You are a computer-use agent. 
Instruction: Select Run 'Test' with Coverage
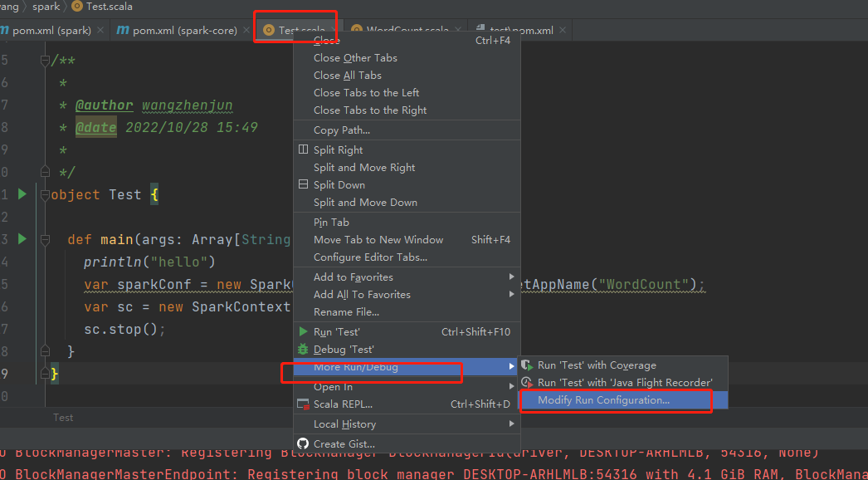point(596,365)
